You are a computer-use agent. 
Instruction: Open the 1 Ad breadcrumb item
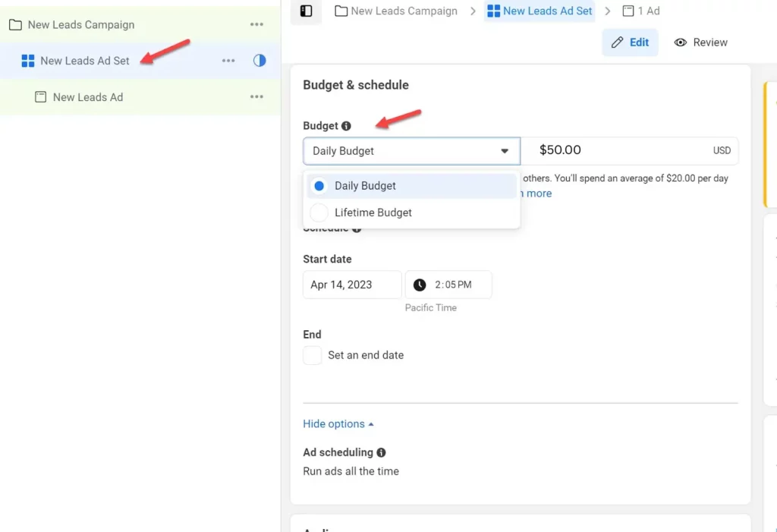(640, 11)
